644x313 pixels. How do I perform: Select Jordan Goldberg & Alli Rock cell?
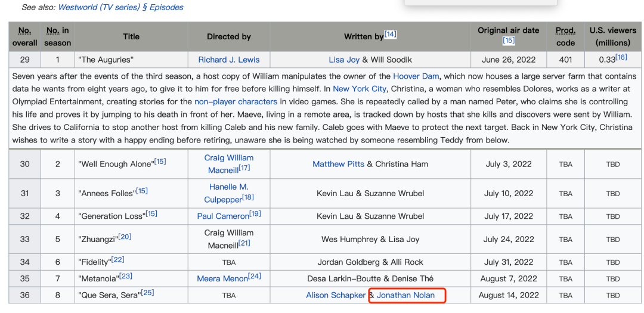point(370,262)
